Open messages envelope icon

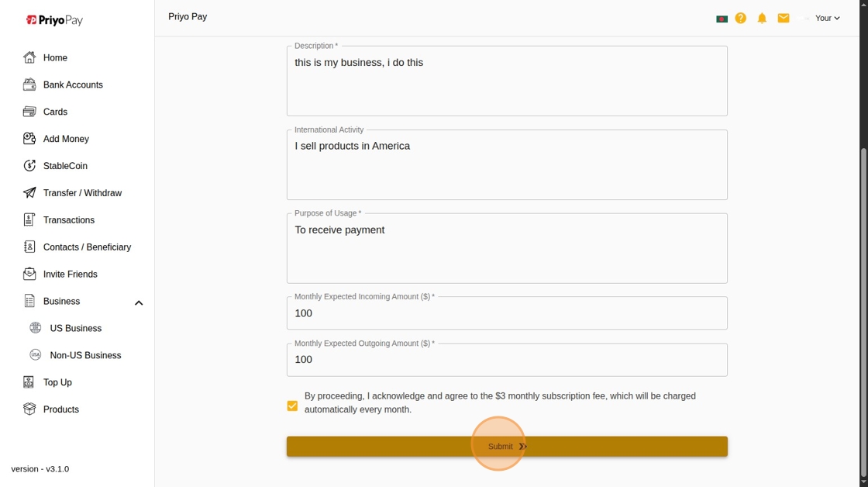click(784, 18)
